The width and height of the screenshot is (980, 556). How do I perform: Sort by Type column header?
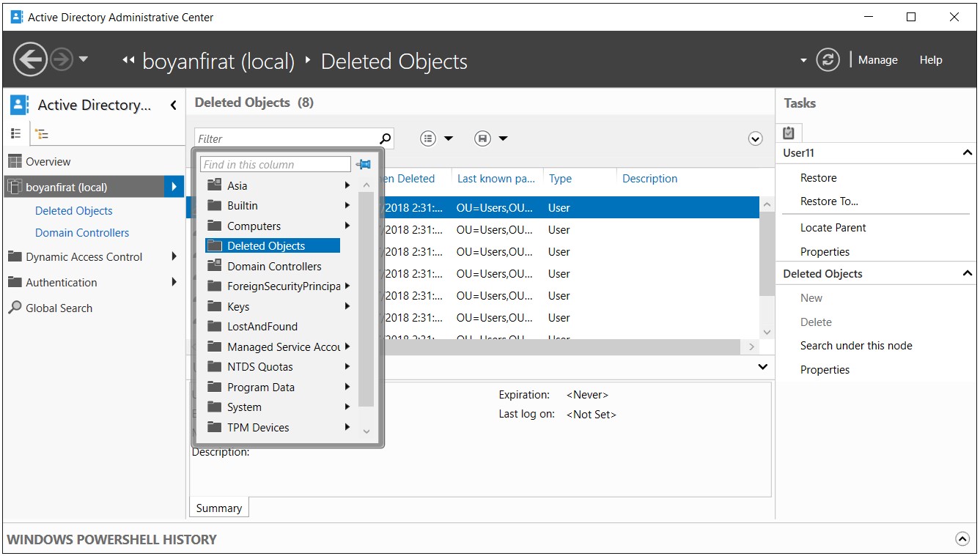(561, 178)
